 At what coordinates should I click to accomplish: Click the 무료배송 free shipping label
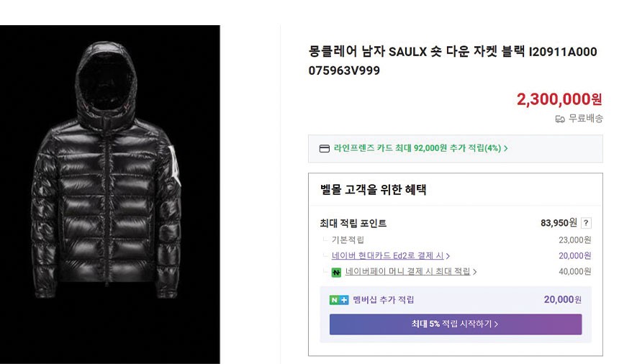(x=585, y=119)
